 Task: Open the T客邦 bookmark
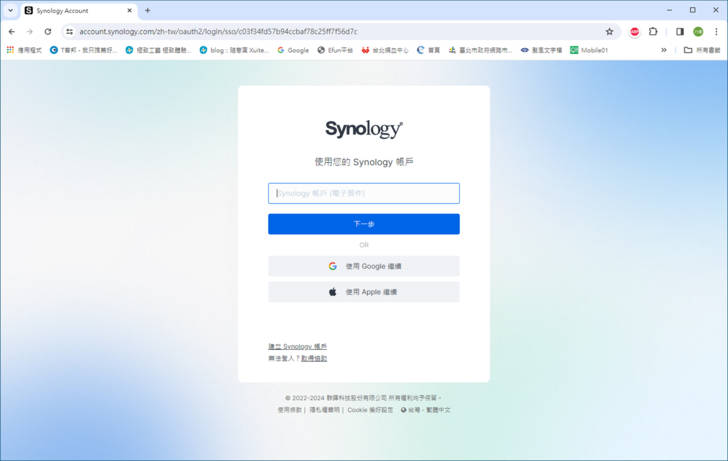click(x=84, y=50)
